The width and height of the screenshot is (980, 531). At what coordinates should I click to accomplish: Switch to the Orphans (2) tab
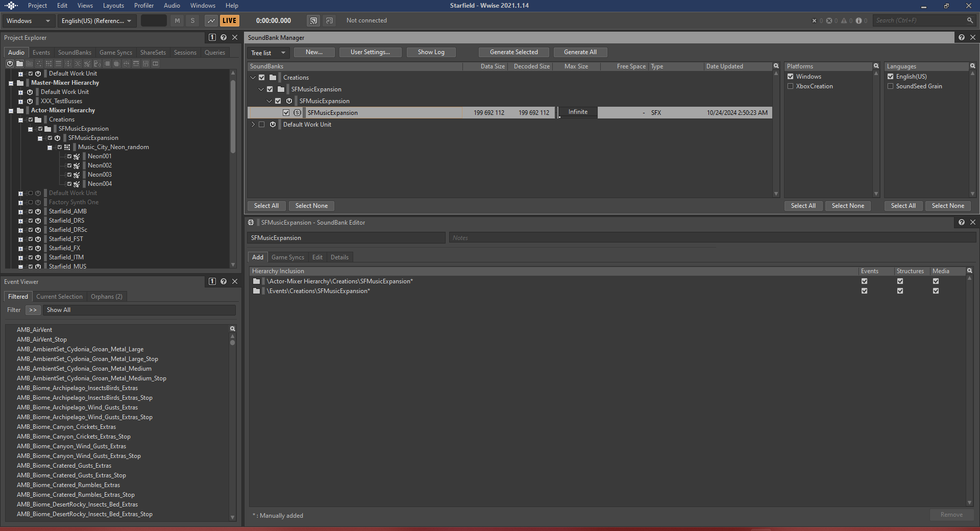(107, 297)
